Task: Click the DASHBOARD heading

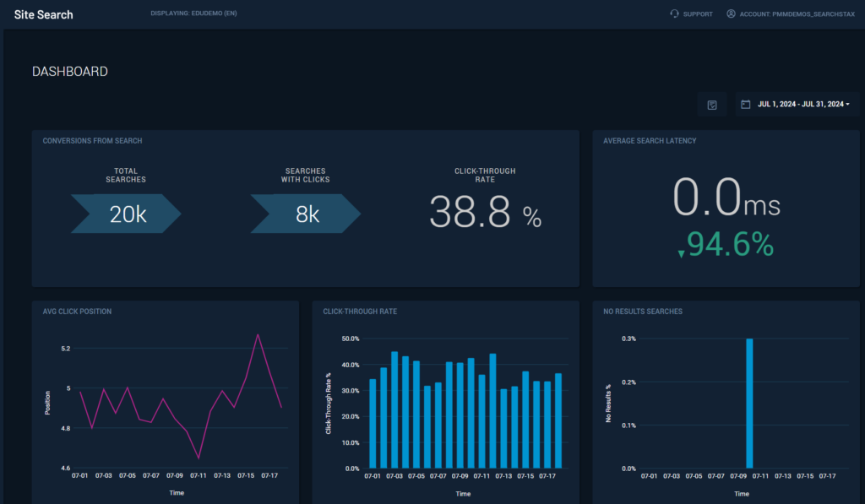Action: (70, 72)
